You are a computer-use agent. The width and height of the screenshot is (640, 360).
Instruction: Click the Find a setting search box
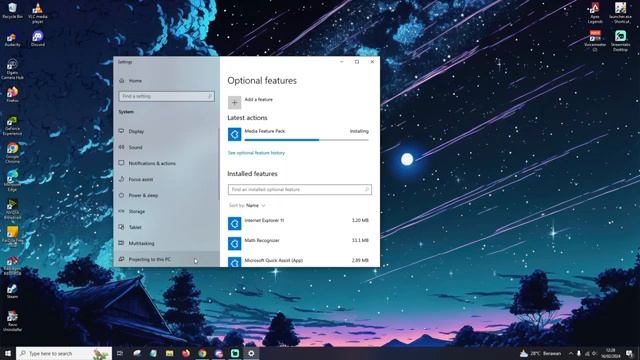point(167,96)
